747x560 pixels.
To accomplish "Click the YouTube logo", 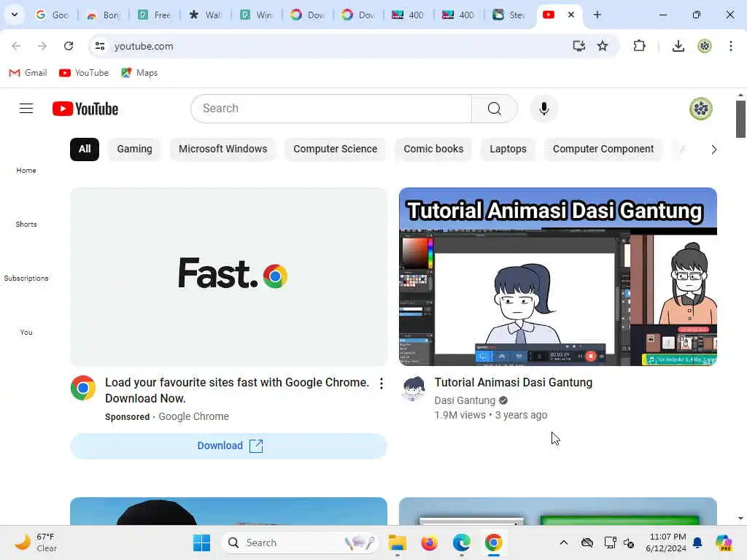I will click(x=85, y=109).
